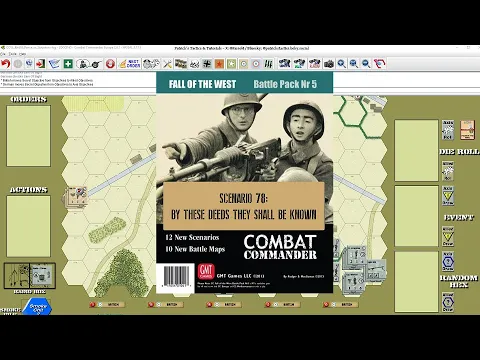The width and height of the screenshot is (480, 360).
Task: Open the crossed tools icon
Action: click(167, 63)
